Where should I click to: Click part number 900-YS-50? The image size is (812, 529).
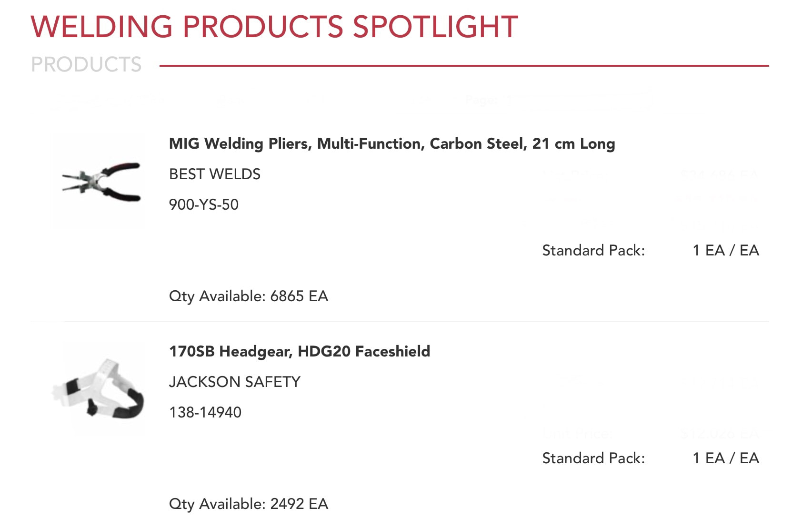click(x=204, y=204)
